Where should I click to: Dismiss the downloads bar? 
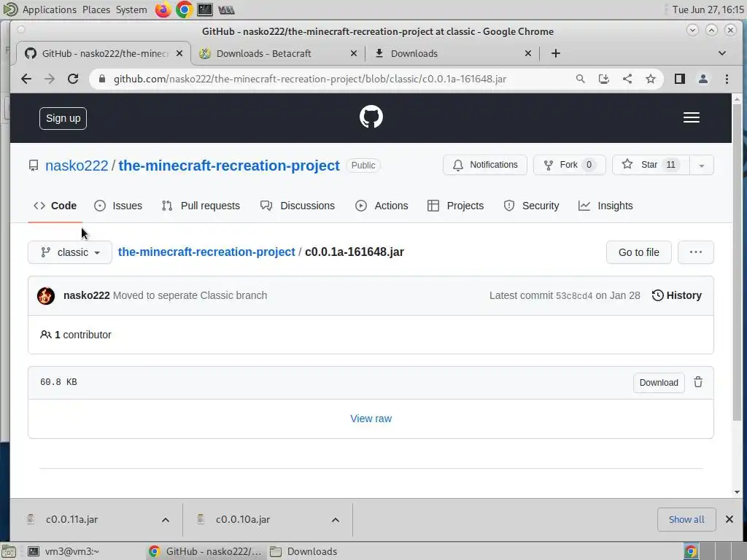[729, 519]
